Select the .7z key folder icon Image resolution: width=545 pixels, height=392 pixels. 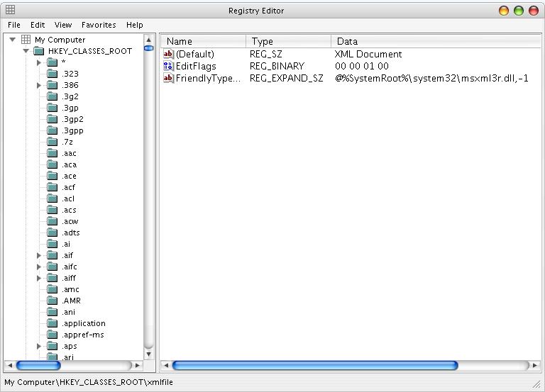click(53, 142)
